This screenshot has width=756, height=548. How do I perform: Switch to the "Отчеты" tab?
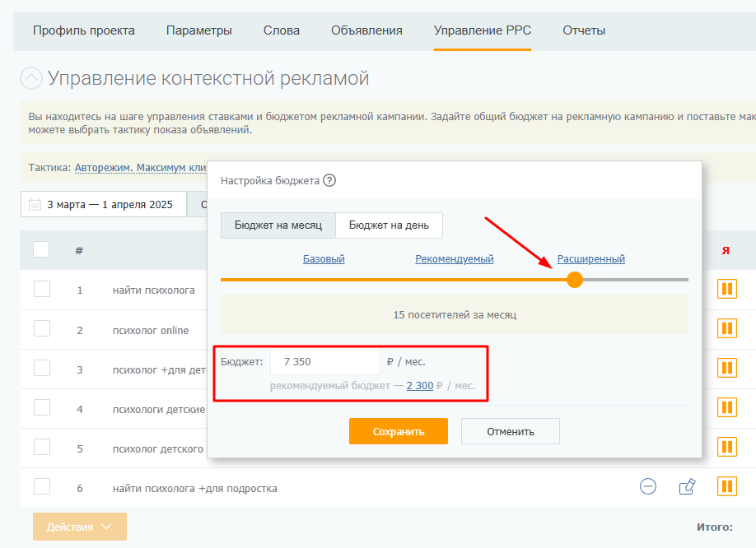(x=584, y=30)
